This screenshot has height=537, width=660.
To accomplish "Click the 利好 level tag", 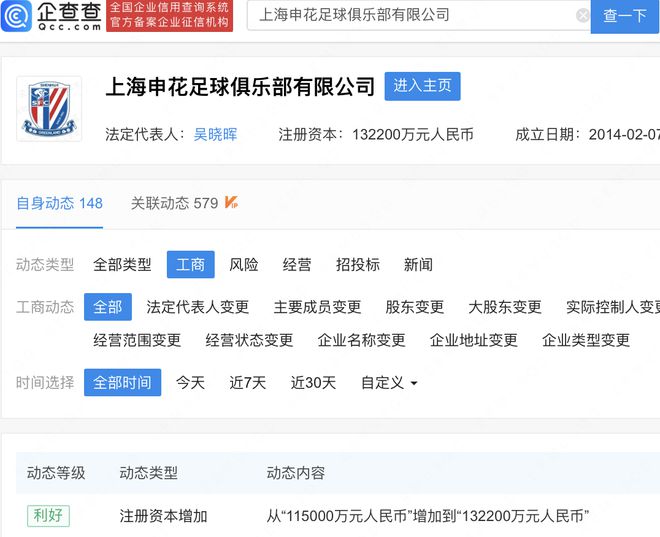I will coord(48,516).
